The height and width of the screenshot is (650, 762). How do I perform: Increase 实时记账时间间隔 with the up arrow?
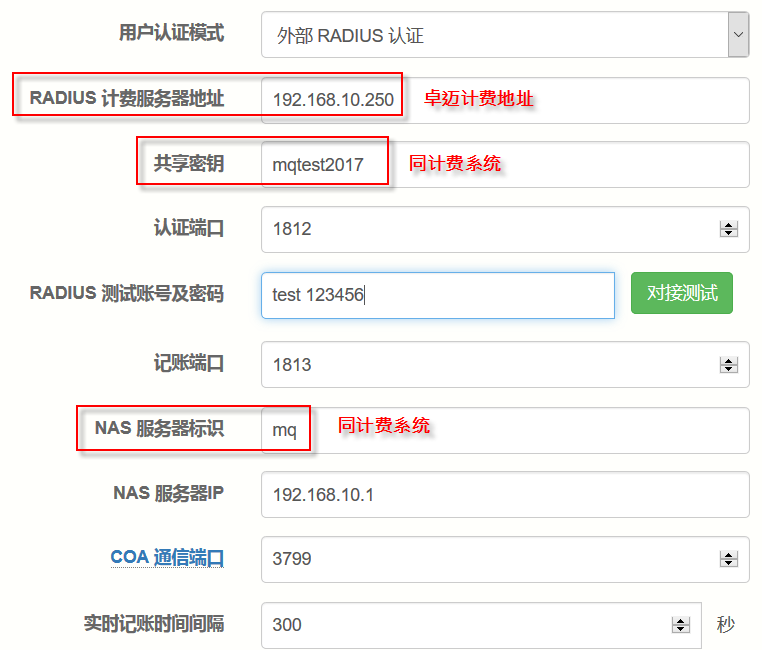(x=681, y=621)
